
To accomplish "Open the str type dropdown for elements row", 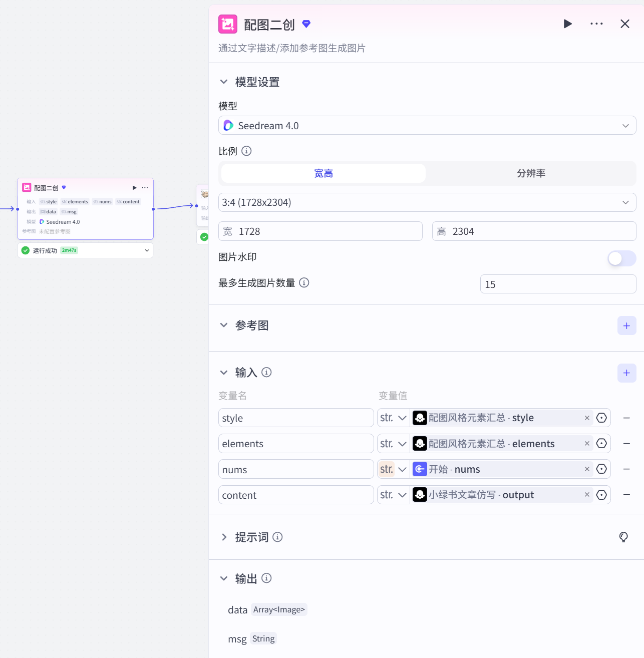I will tap(393, 443).
